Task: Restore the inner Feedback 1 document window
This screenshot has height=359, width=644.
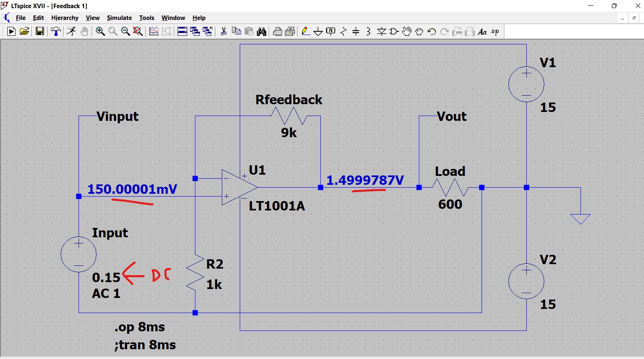Action: click(634, 18)
